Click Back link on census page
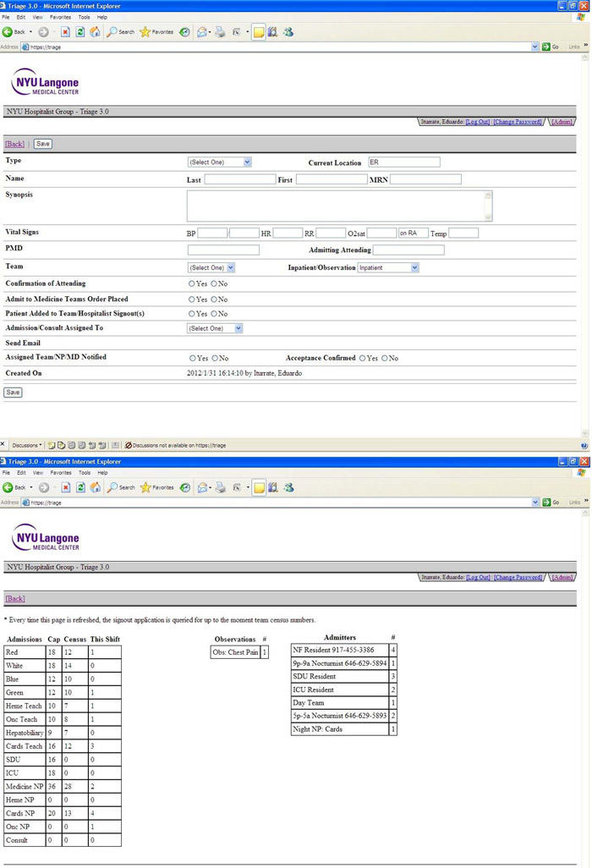 tap(15, 599)
